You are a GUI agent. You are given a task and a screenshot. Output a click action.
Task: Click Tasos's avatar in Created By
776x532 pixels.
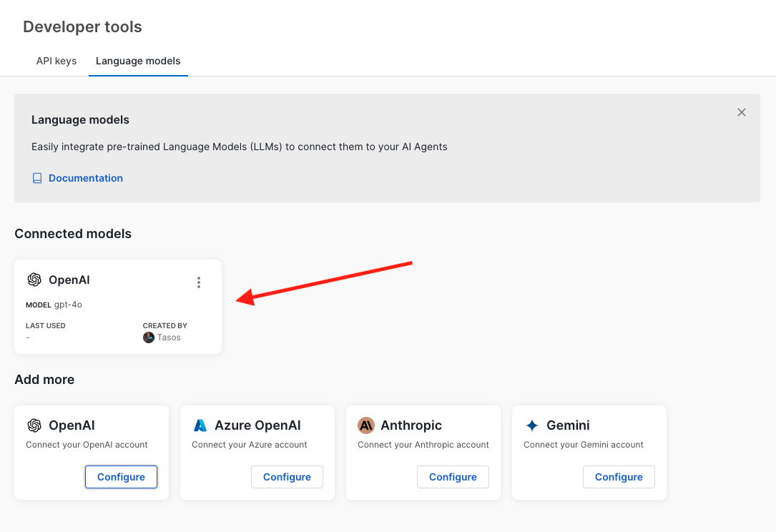pyautogui.click(x=149, y=338)
